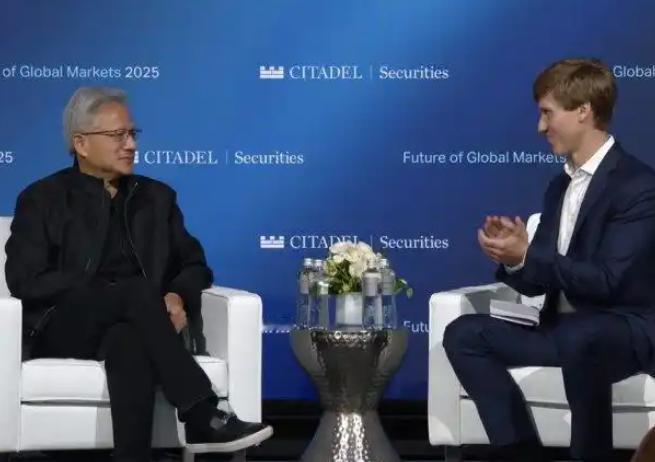
Task: Click the Securities word behind the flower vase
Action: (x=414, y=243)
